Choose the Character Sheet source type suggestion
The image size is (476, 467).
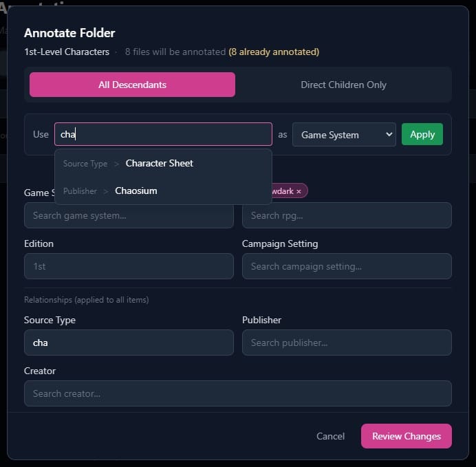pyautogui.click(x=159, y=164)
